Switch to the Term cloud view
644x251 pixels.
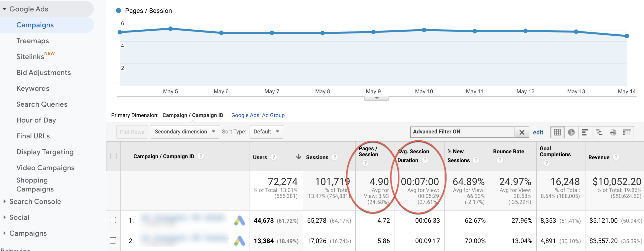613,132
